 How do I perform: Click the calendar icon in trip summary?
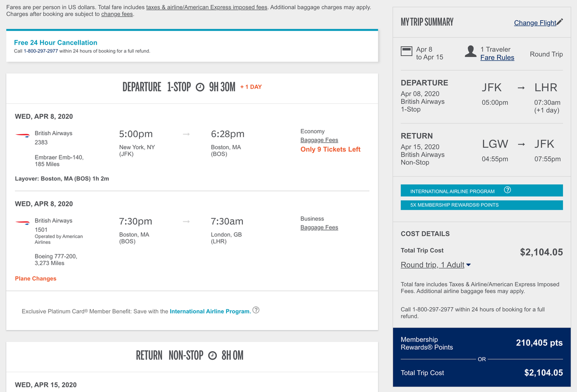(407, 51)
